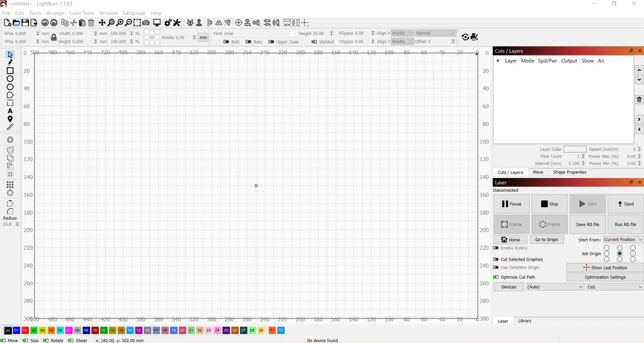Open device settings wrench icon
The image size is (644, 343).
176,23
